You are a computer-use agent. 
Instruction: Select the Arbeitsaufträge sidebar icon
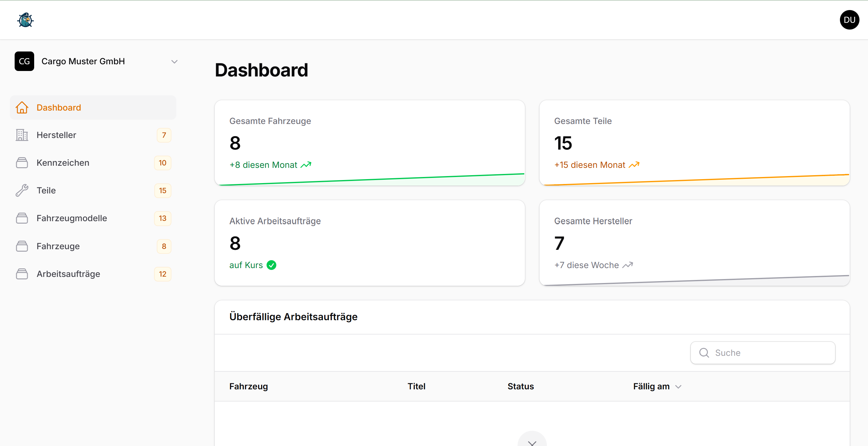click(x=22, y=274)
